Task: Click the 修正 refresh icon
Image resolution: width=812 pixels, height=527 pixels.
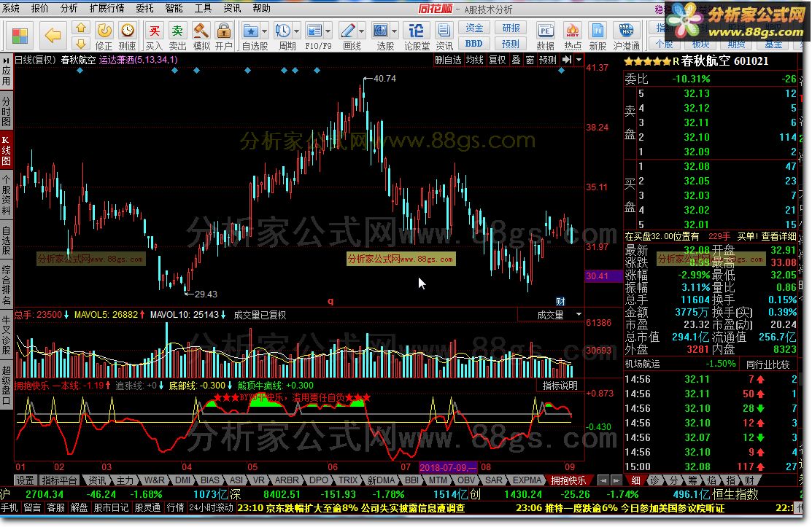Action: (x=104, y=31)
